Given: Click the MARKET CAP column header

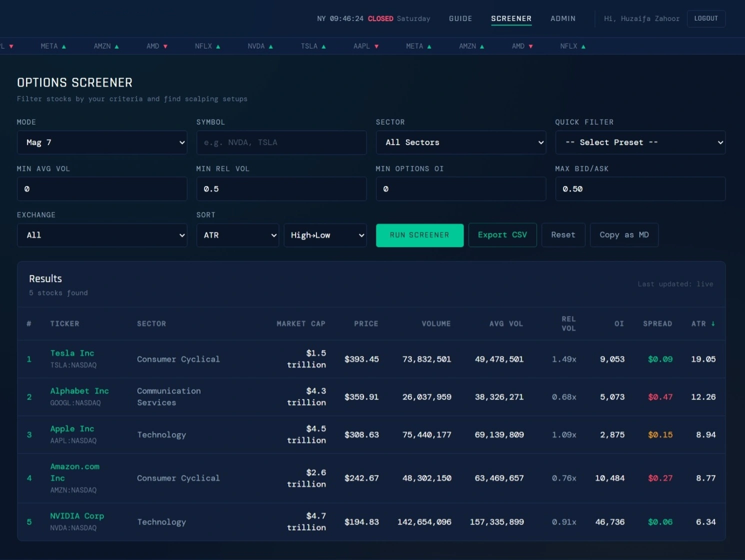Looking at the screenshot, I should [301, 323].
